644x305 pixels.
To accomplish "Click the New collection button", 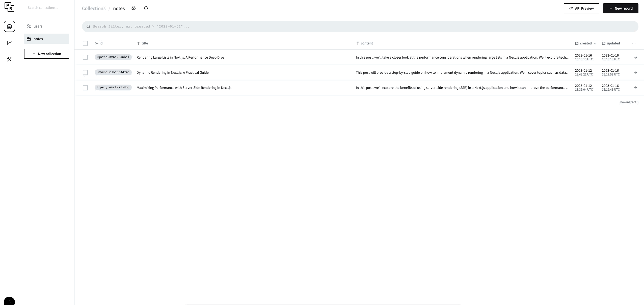I will coord(46,54).
